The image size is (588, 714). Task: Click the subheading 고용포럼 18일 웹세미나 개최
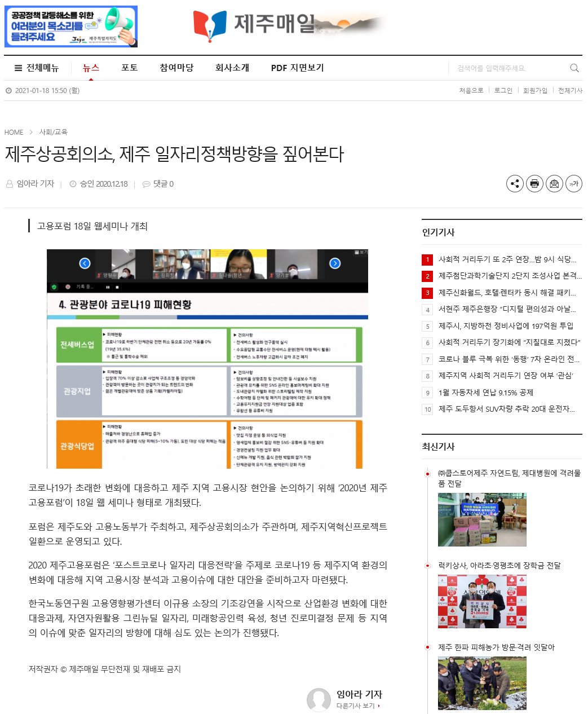92,226
